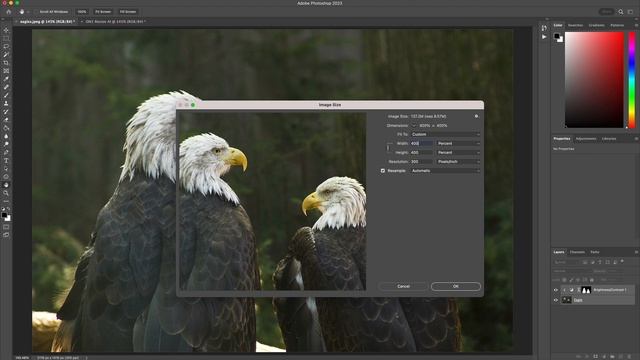
Task: Click the Share button at top right
Action: (606, 12)
